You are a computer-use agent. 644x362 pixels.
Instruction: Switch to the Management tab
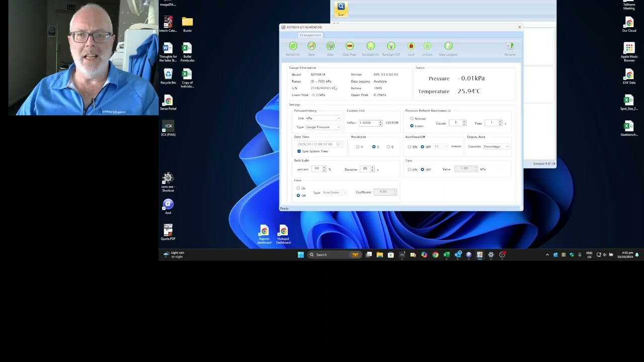pos(310,35)
